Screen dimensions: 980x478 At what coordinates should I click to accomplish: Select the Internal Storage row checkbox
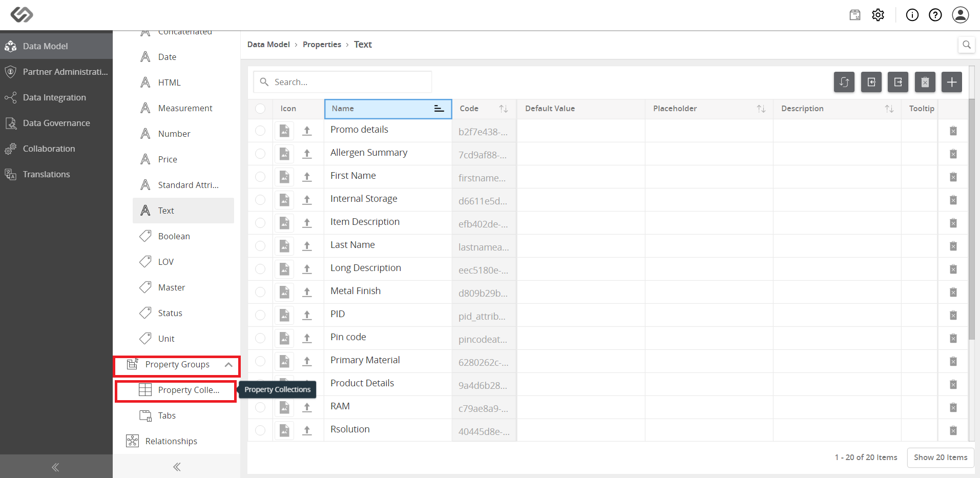(260, 200)
